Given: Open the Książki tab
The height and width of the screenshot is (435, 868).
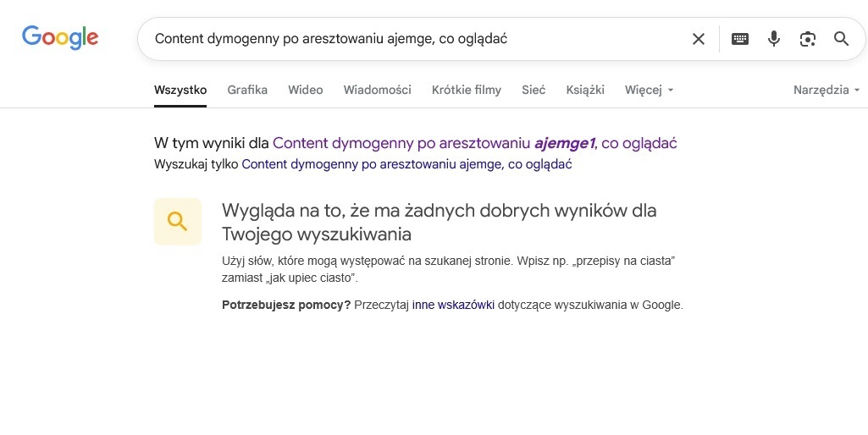Looking at the screenshot, I should 585,90.
